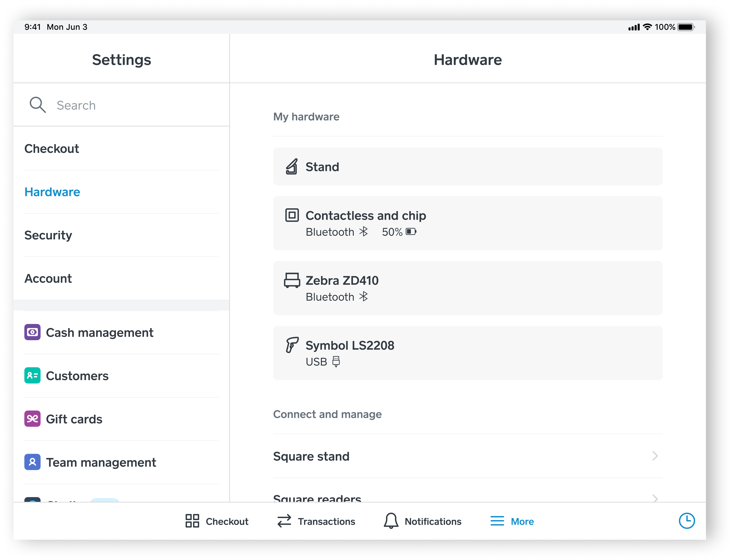Viewport: 733px width, 560px height.
Task: Click the 100% battery percentage text
Action: pyautogui.click(x=665, y=27)
